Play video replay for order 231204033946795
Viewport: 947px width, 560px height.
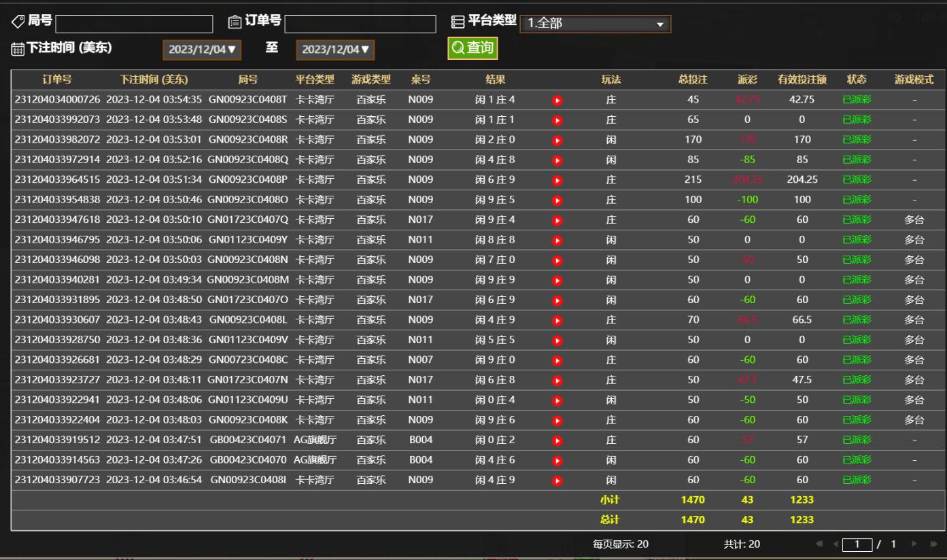pos(557,240)
